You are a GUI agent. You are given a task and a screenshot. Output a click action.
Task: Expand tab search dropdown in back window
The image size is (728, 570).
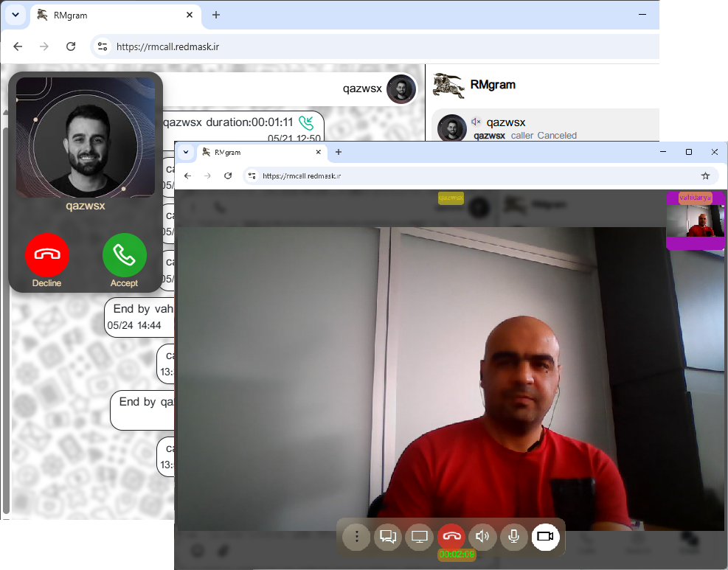pyautogui.click(x=15, y=15)
